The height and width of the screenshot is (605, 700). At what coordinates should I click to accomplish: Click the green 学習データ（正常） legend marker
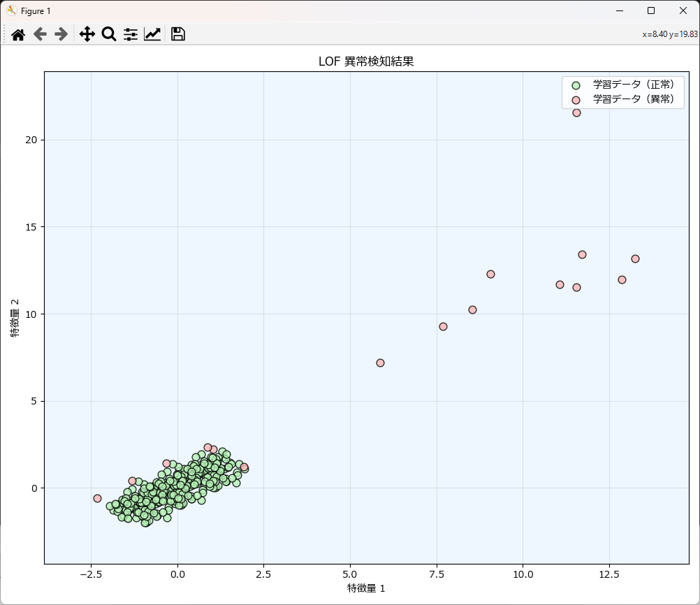pos(576,85)
